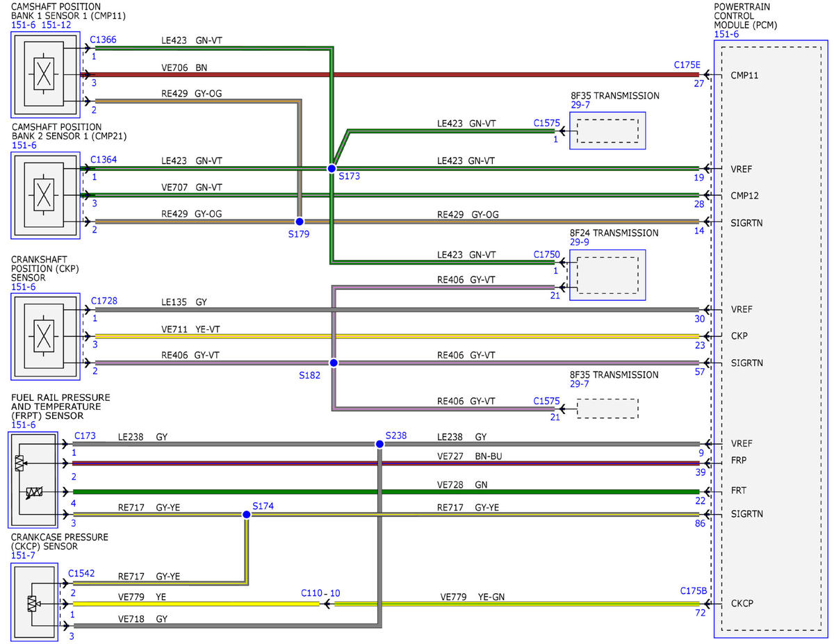The width and height of the screenshot is (834, 644).
Task: Select the 8F24 transmission component box
Action: pos(607,275)
